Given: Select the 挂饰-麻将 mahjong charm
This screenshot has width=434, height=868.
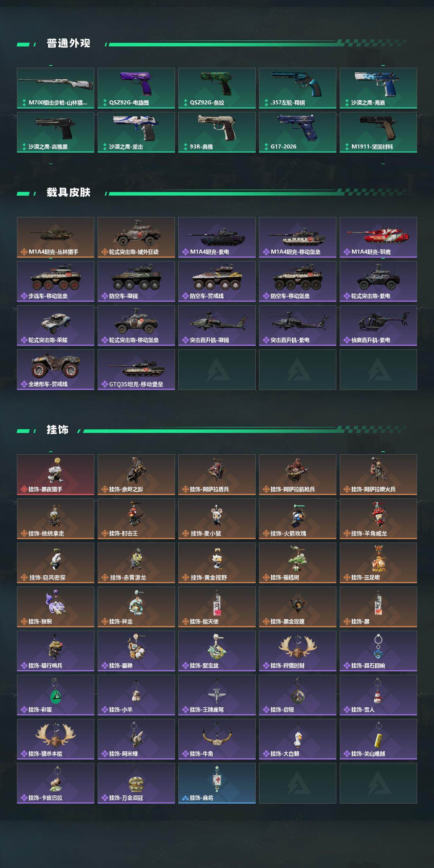Looking at the screenshot, I should tap(217, 783).
